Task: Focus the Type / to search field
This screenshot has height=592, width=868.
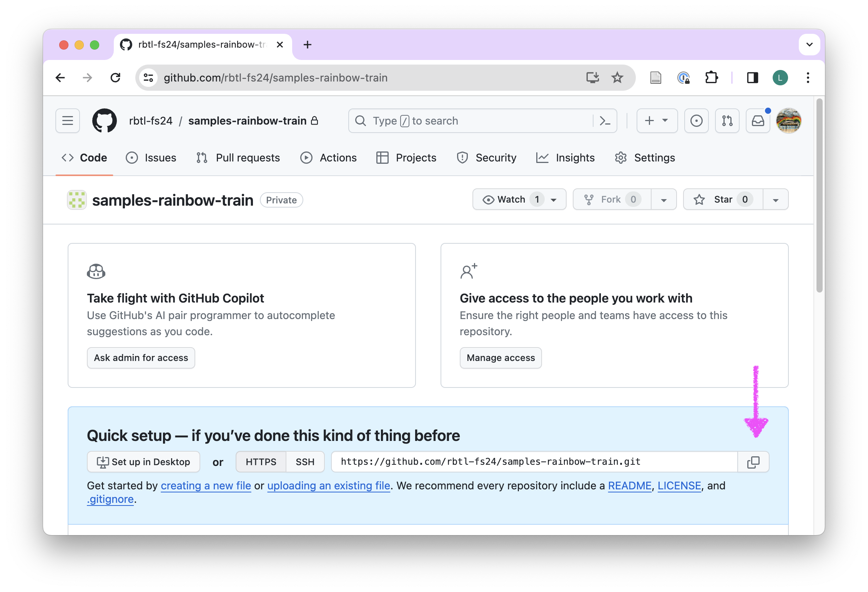Action: coord(471,121)
